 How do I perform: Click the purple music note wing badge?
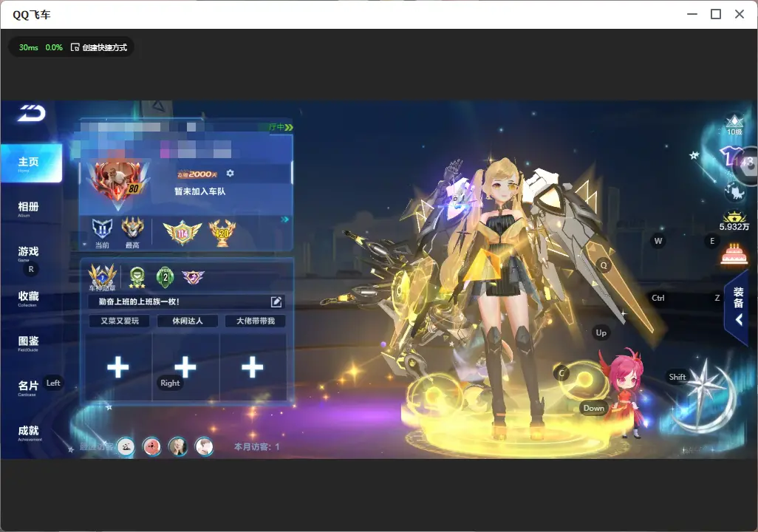click(x=193, y=277)
